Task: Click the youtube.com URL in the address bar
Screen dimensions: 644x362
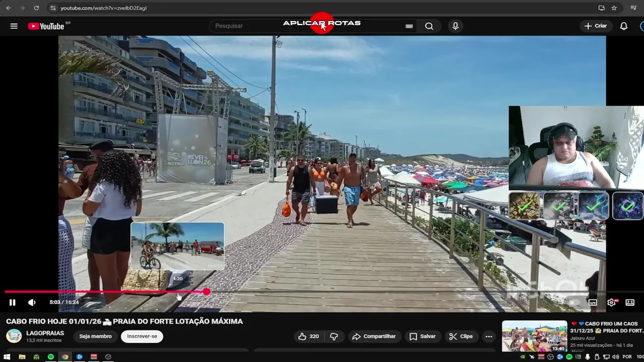Action: [104, 8]
